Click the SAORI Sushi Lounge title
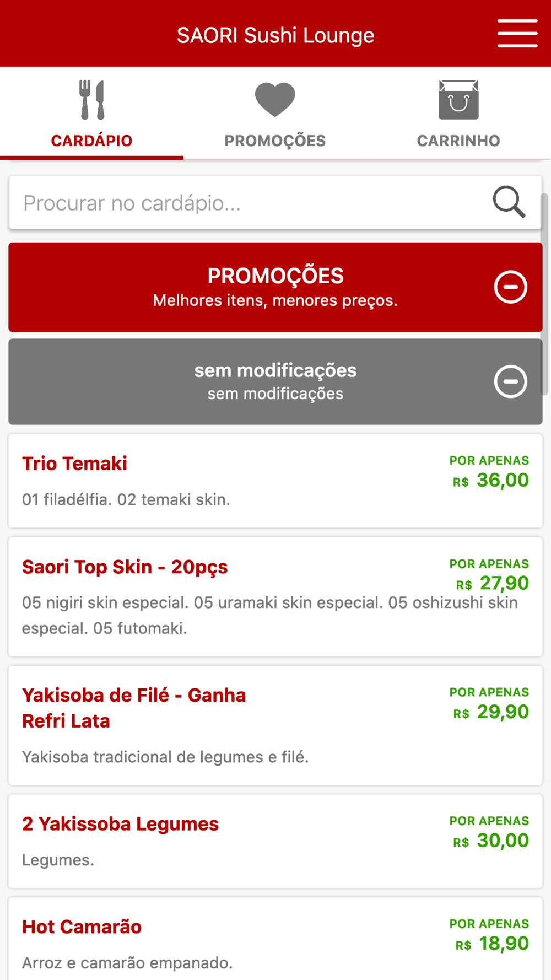The height and width of the screenshot is (980, 551). coord(275,35)
